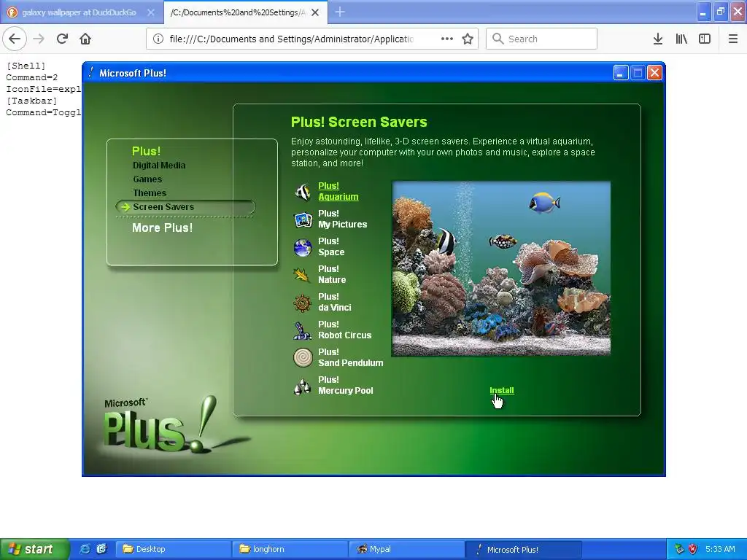Open the browser hamburger menu
747x560 pixels.
[733, 39]
